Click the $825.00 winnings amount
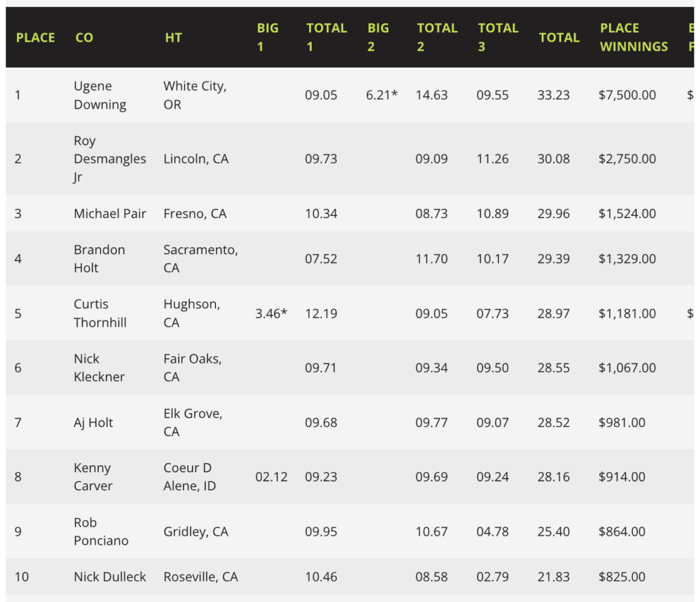Viewport: 700px width, 602px height. [621, 577]
